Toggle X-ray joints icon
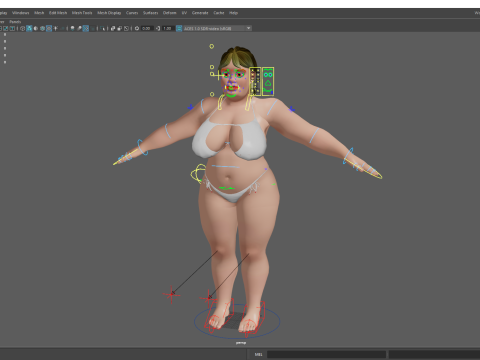Screen dimensions: 480x360 [126, 28]
